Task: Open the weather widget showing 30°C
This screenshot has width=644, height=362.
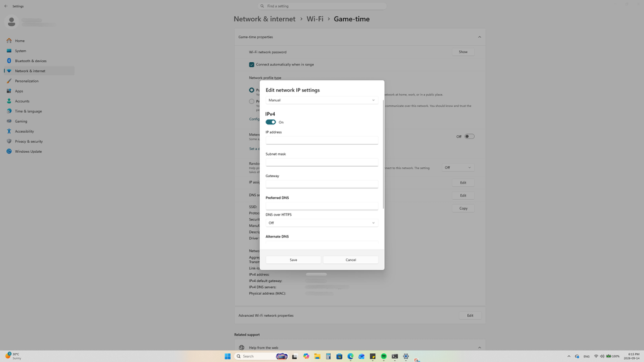Action: [13, 356]
